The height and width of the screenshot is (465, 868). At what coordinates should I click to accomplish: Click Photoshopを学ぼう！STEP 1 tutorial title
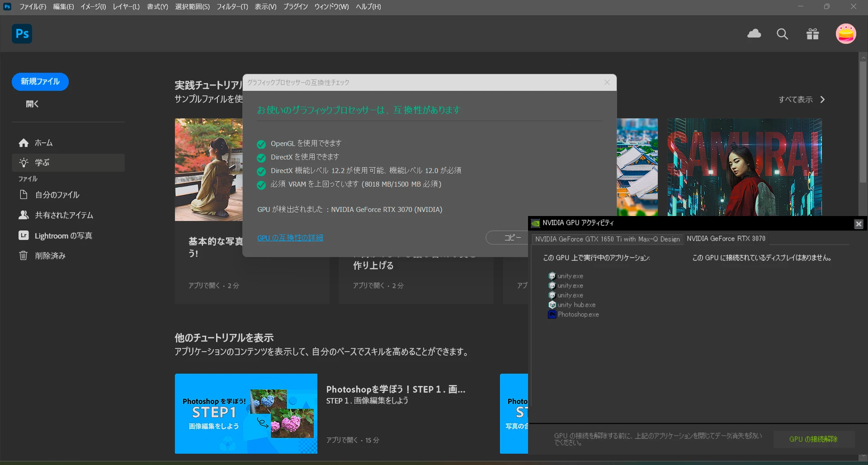(396, 389)
